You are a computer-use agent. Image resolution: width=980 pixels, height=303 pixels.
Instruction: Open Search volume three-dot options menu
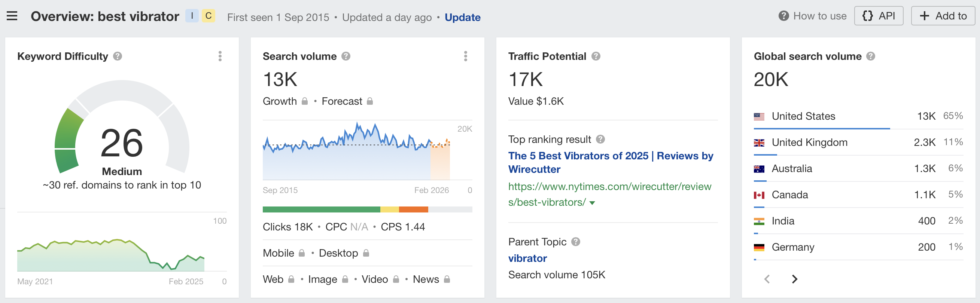pyautogui.click(x=465, y=56)
